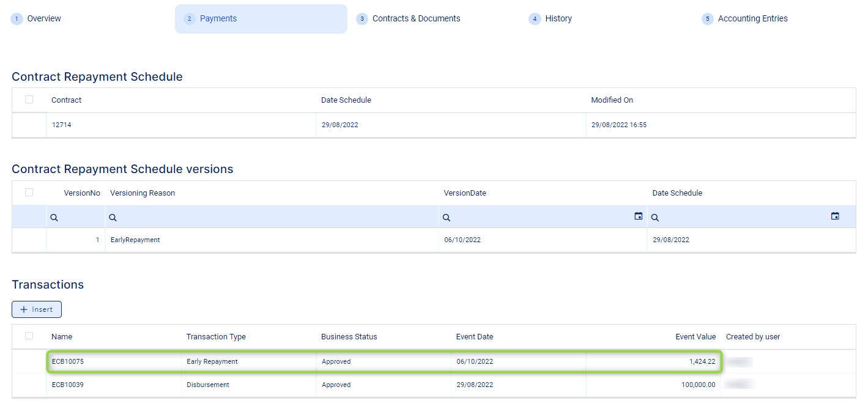
Task: Click search icon in Date Schedule filter
Action: pos(655,218)
